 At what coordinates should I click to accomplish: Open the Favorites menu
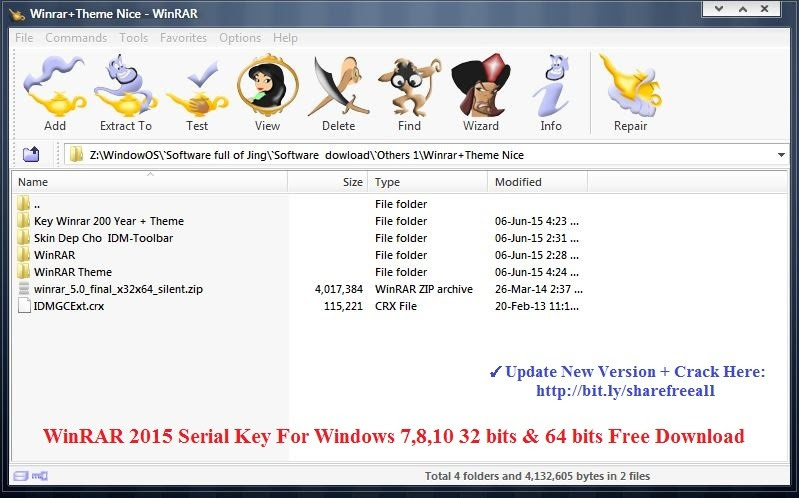pyautogui.click(x=183, y=38)
